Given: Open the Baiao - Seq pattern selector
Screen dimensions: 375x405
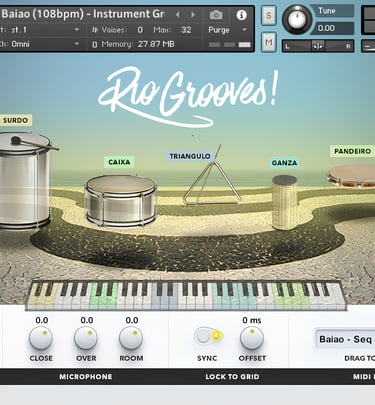Looking at the screenshot, I should (x=345, y=339).
